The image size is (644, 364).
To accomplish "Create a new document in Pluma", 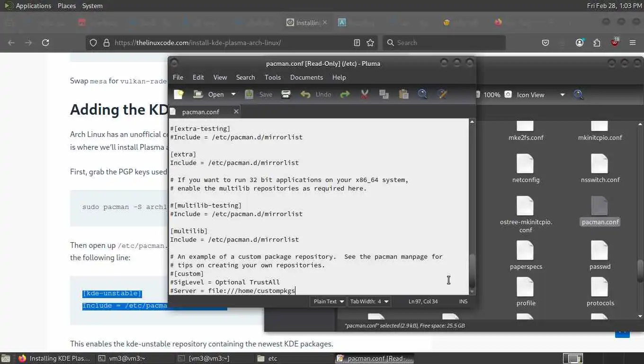I will coord(179,94).
